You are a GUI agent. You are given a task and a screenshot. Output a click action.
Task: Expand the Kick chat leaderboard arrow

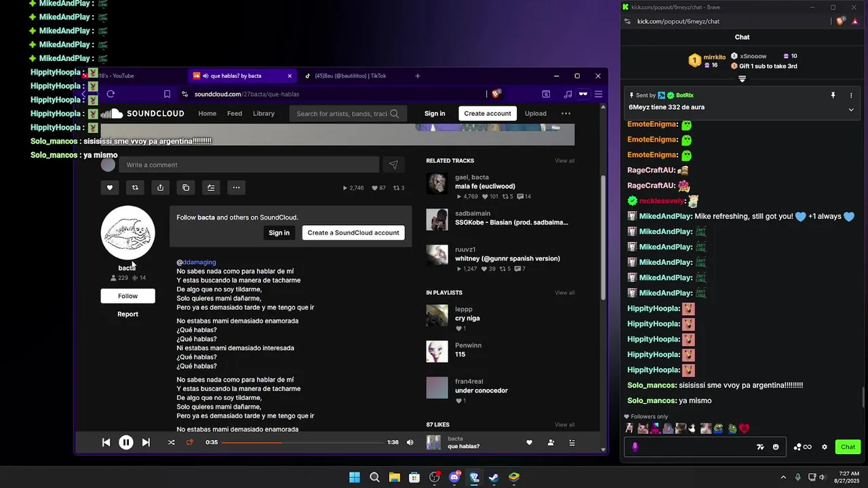click(742, 79)
